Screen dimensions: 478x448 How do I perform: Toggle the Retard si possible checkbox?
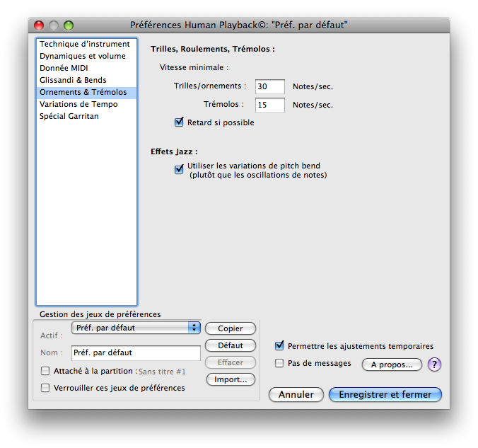[x=179, y=122]
